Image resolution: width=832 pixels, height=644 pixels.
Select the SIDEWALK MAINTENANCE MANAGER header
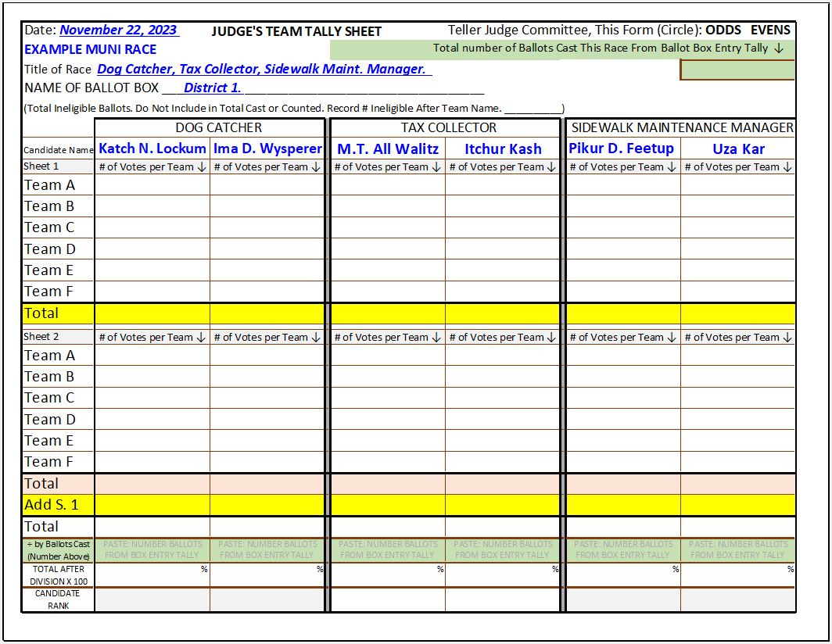point(682,127)
